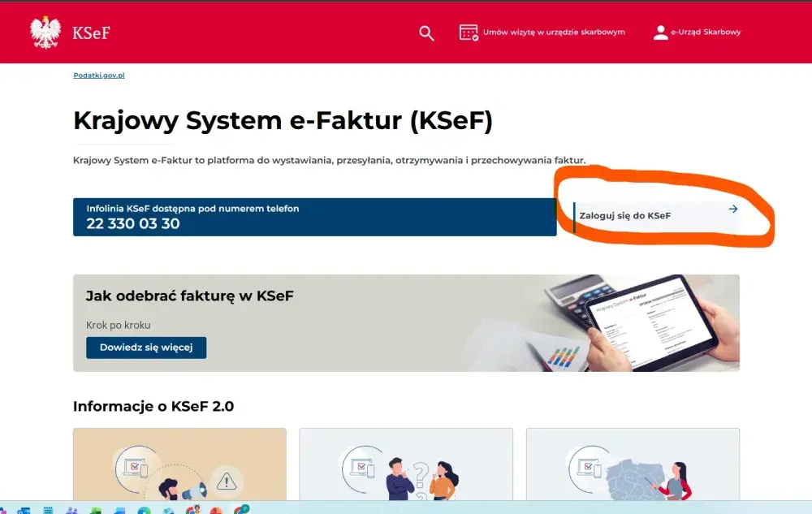The image size is (812, 514).
Task: Open the card with question mark people
Action: [406, 464]
